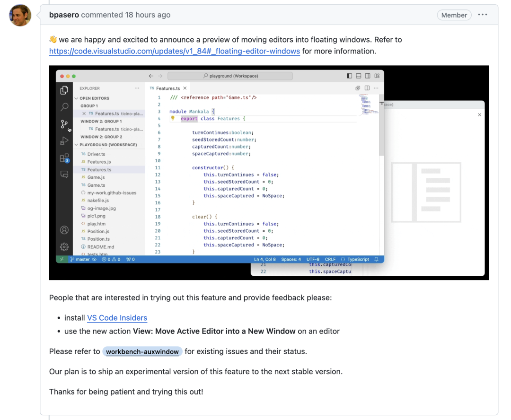511x420 pixels.
Task: Open the Accounts icon
Action: (64, 230)
